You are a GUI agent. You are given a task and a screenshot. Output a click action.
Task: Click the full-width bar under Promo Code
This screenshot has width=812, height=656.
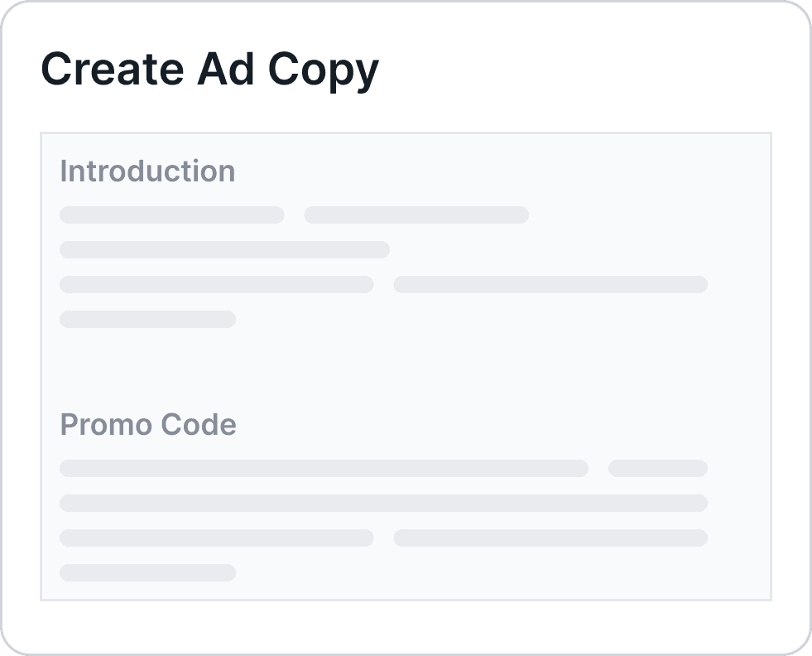click(384, 503)
